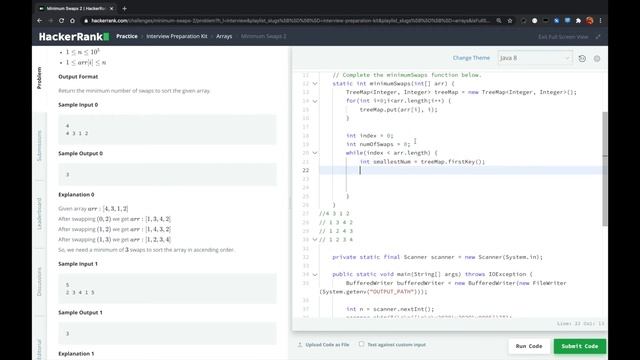Image resolution: width=640 pixels, height=360 pixels.
Task: Click the 'Output Format' heading
Action: 78,77
